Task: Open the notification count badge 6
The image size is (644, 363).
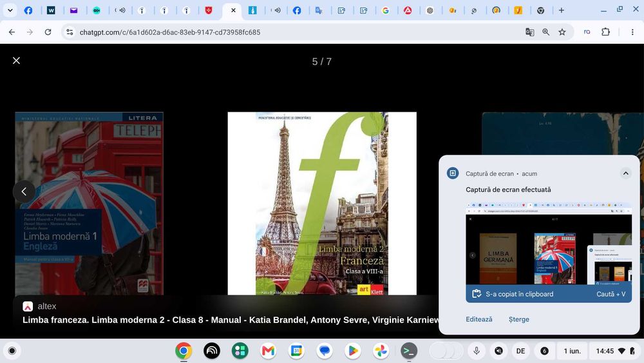Action: (x=544, y=351)
